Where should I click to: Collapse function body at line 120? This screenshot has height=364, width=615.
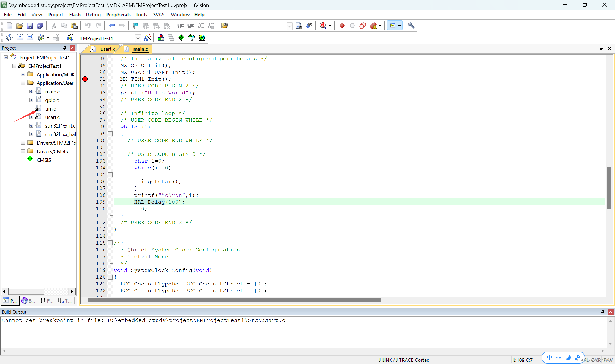(x=110, y=277)
